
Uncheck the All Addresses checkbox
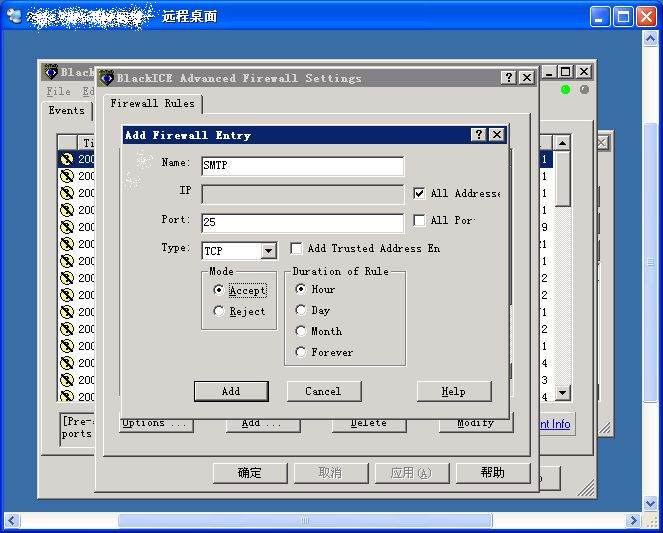pyautogui.click(x=419, y=194)
